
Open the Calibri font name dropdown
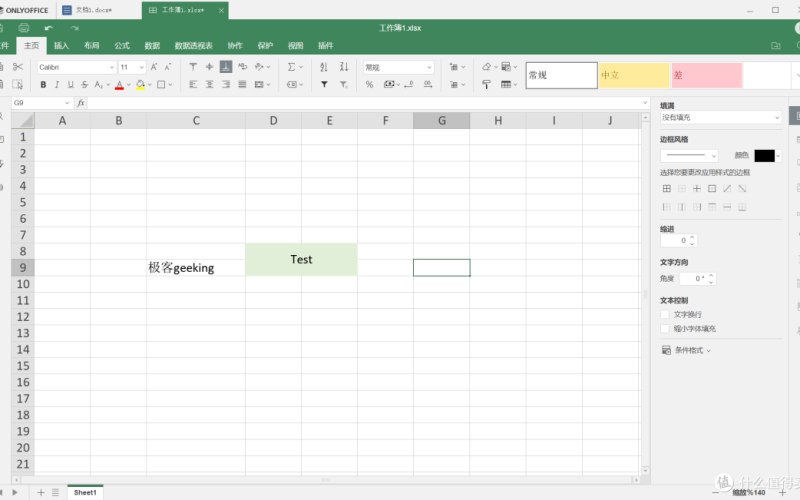click(77, 67)
